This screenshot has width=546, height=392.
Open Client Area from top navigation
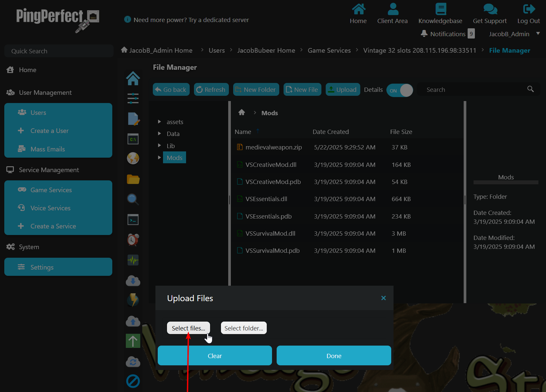(393, 13)
